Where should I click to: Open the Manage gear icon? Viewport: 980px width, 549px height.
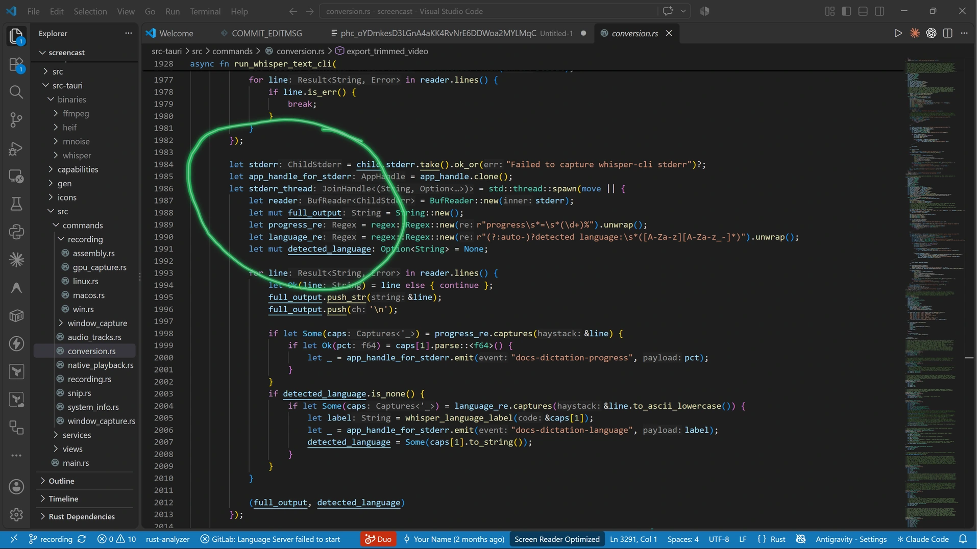tap(16, 514)
